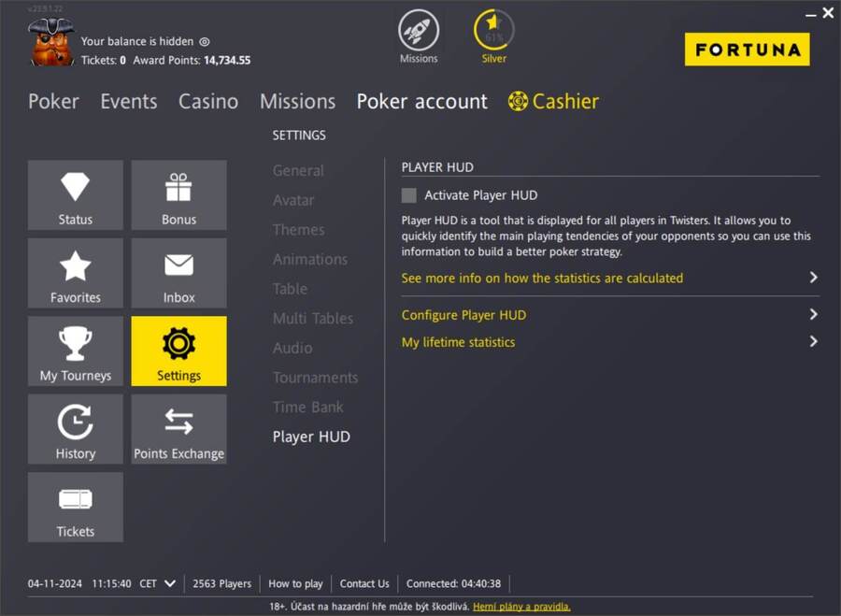Open the My Tourneys trophy tile
The height and width of the screenshot is (616, 841).
pyautogui.click(x=76, y=351)
